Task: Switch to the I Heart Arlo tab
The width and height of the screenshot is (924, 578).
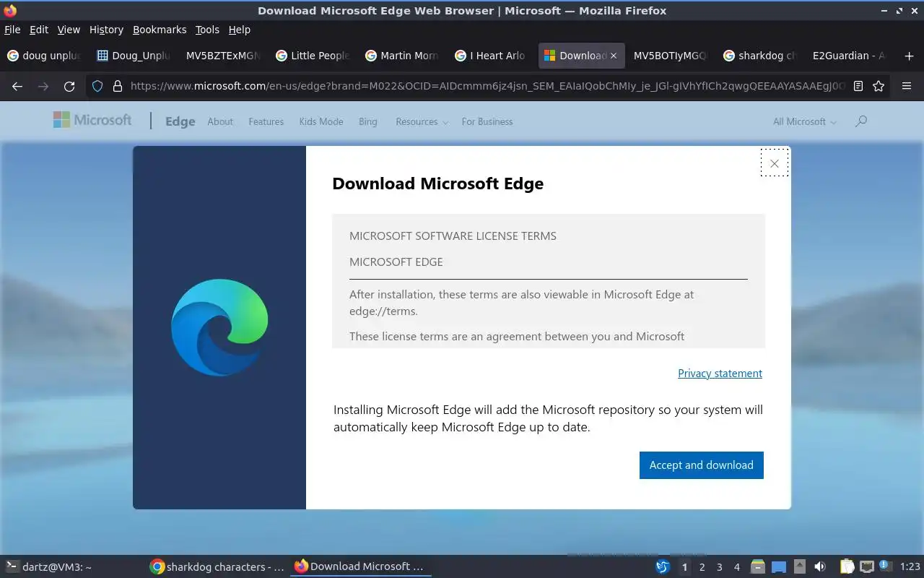Action: point(492,56)
